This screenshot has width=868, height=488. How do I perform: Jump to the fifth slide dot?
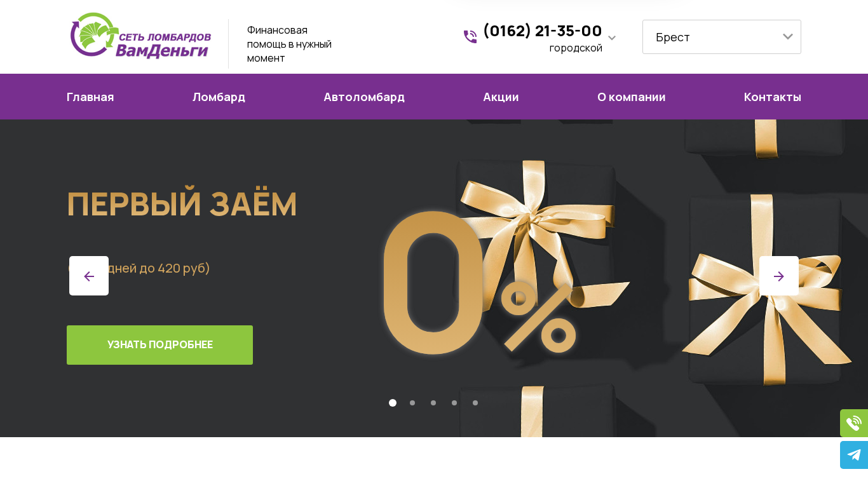click(475, 403)
